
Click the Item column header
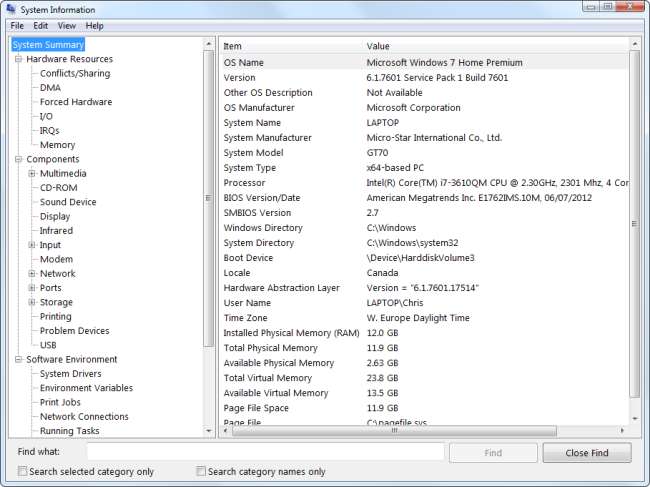[232, 46]
